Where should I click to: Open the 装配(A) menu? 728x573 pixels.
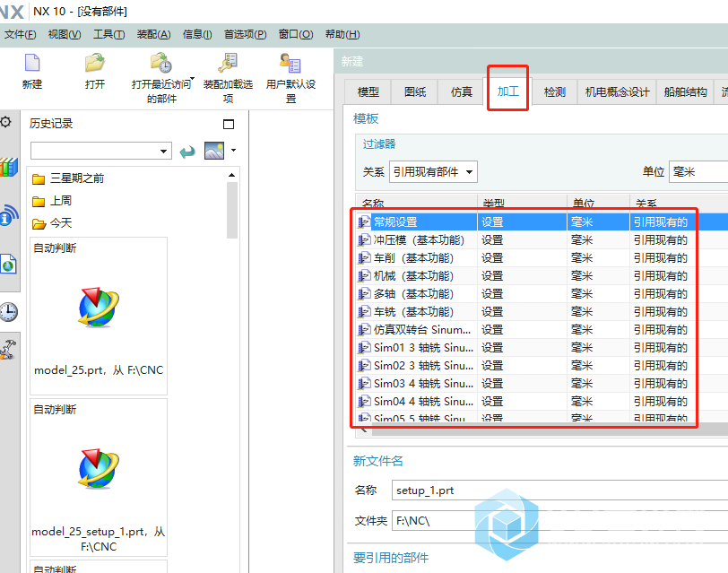click(x=153, y=34)
